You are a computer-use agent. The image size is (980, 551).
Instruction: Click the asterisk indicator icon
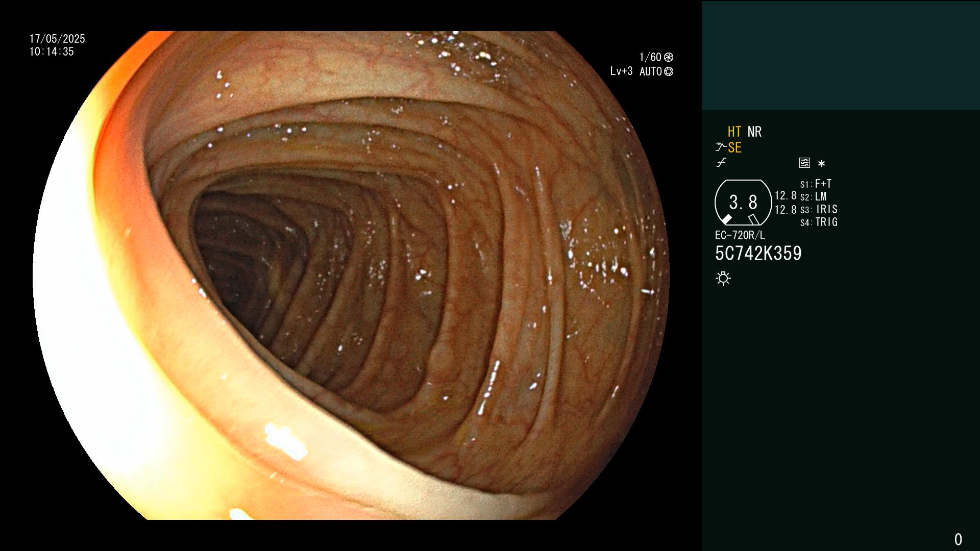click(x=821, y=163)
